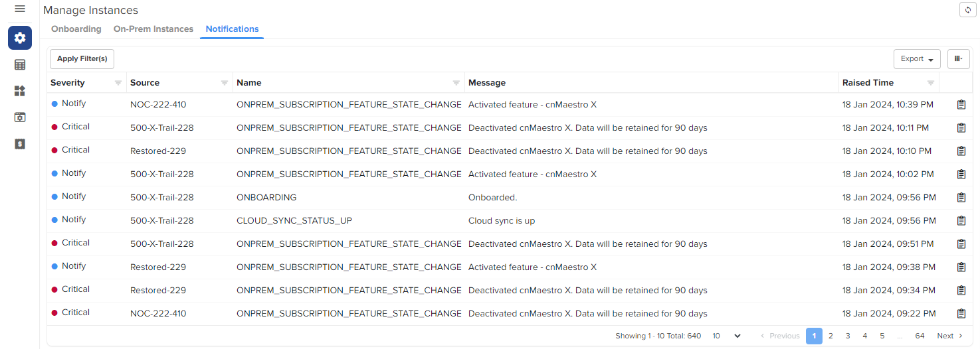Image resolution: width=980 pixels, height=349 pixels.
Task: Open the Severity column filter menu
Action: (x=118, y=83)
